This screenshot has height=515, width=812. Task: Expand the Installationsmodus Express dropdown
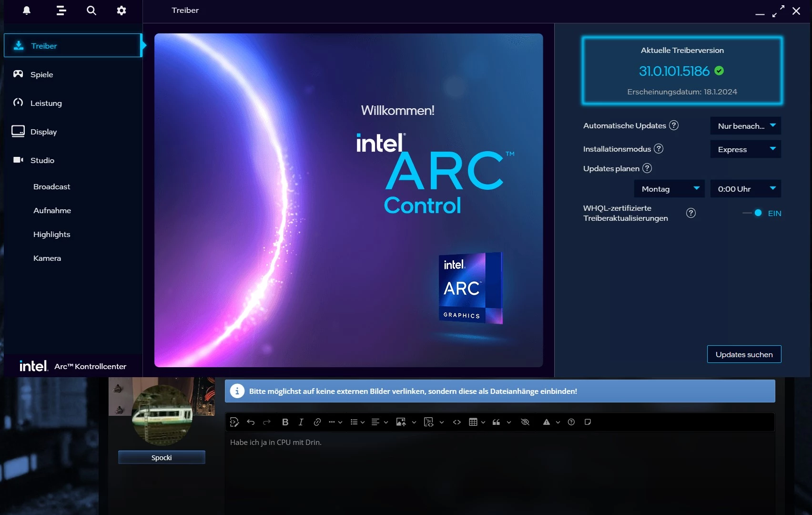point(746,149)
